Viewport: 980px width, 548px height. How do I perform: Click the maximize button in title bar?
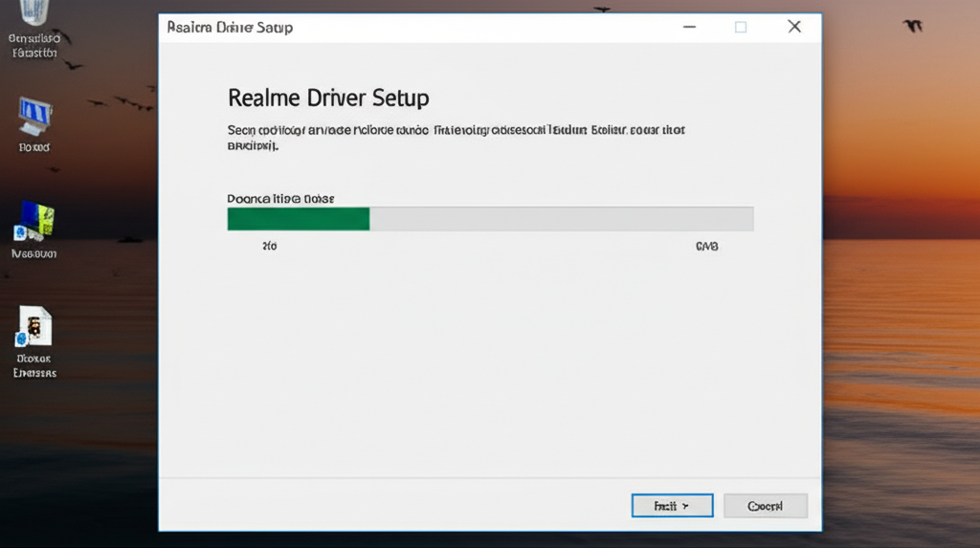click(x=741, y=27)
